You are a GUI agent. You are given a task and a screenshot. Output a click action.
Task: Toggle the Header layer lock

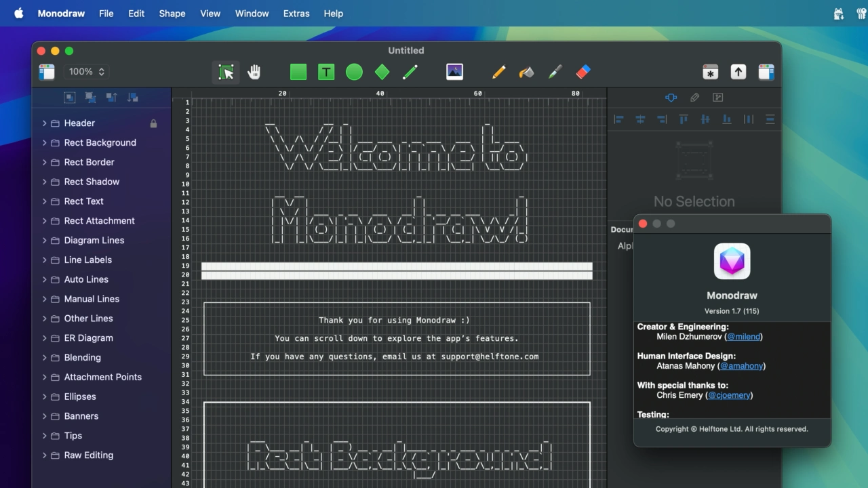click(153, 123)
